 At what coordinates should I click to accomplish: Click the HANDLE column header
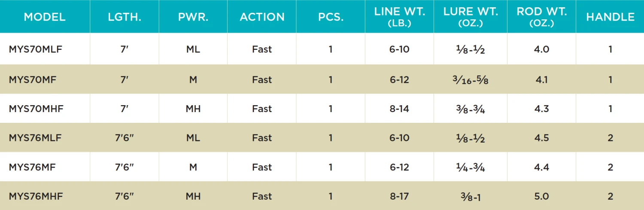(610, 17)
